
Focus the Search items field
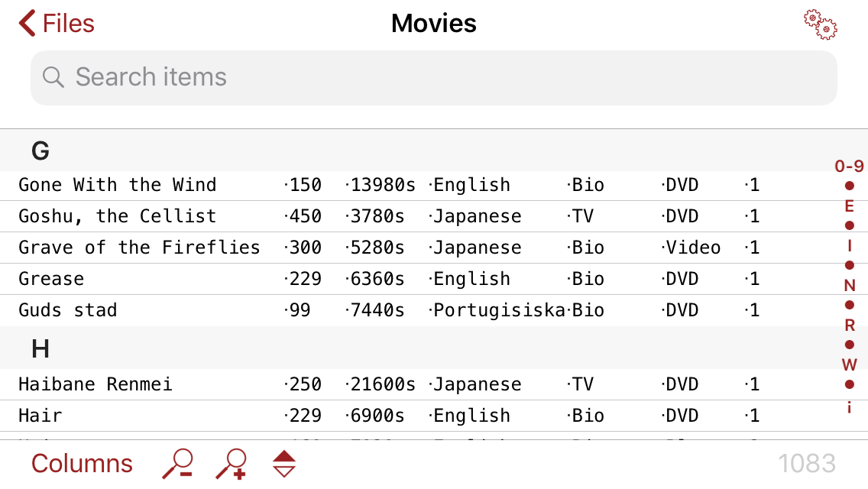(434, 77)
